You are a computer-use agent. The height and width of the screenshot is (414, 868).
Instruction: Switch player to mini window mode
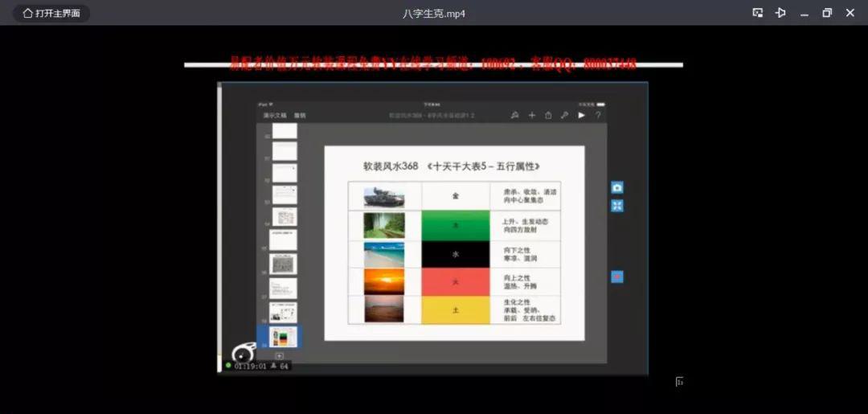[x=758, y=13]
